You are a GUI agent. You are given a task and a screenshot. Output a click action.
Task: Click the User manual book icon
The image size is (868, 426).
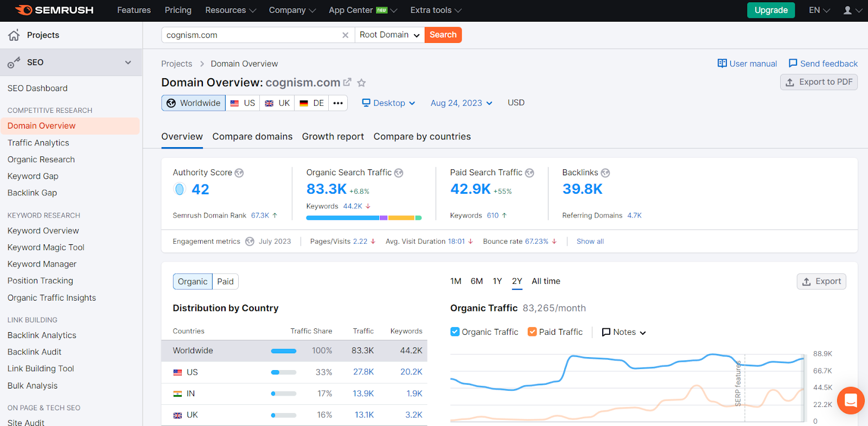click(722, 63)
